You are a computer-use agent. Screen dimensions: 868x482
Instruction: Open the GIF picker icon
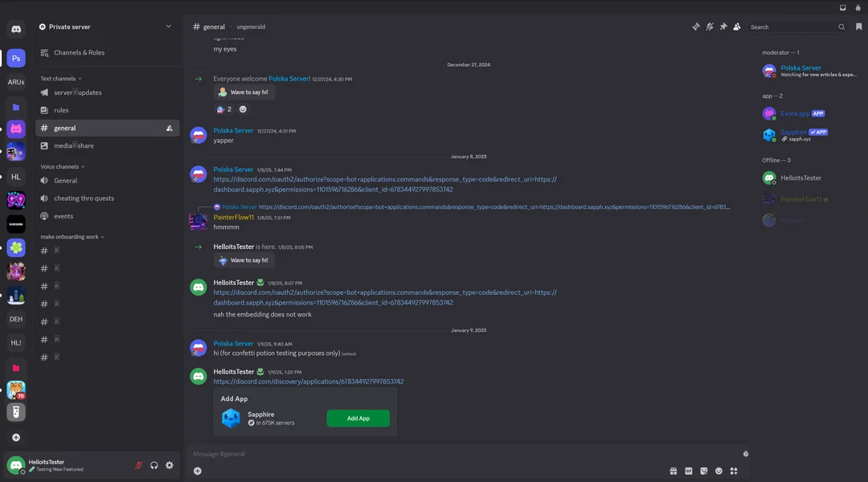pos(689,471)
